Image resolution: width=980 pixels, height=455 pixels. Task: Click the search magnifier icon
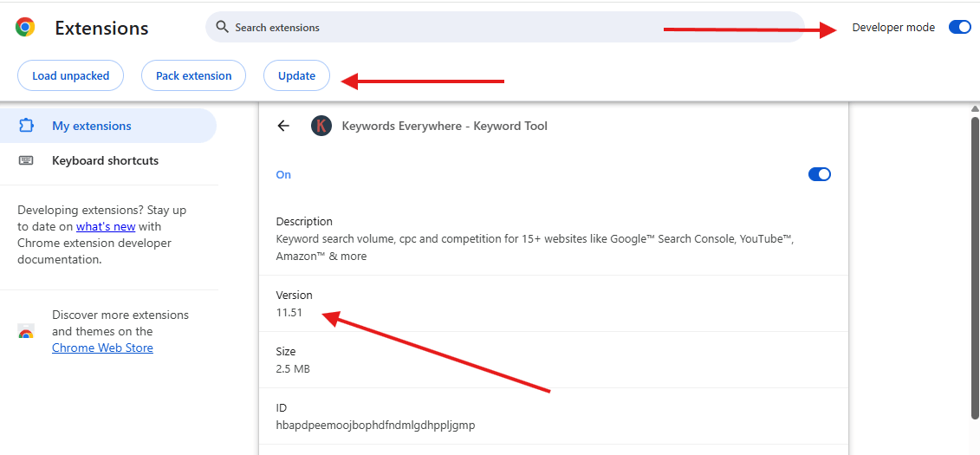[221, 27]
